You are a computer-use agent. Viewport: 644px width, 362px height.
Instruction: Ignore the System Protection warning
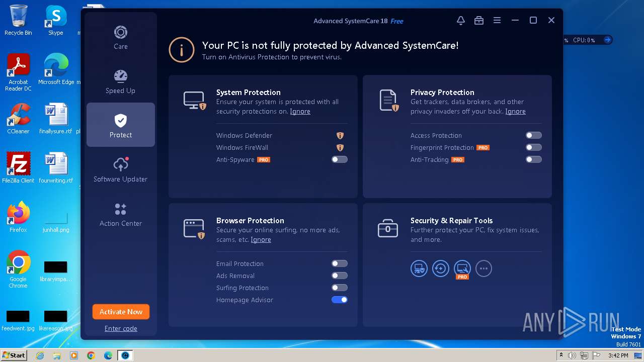(x=300, y=112)
